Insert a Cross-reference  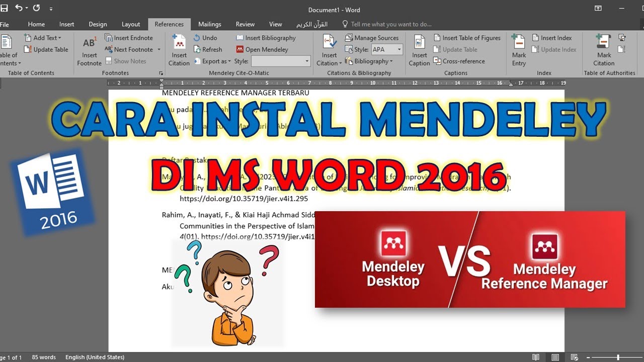(x=459, y=61)
